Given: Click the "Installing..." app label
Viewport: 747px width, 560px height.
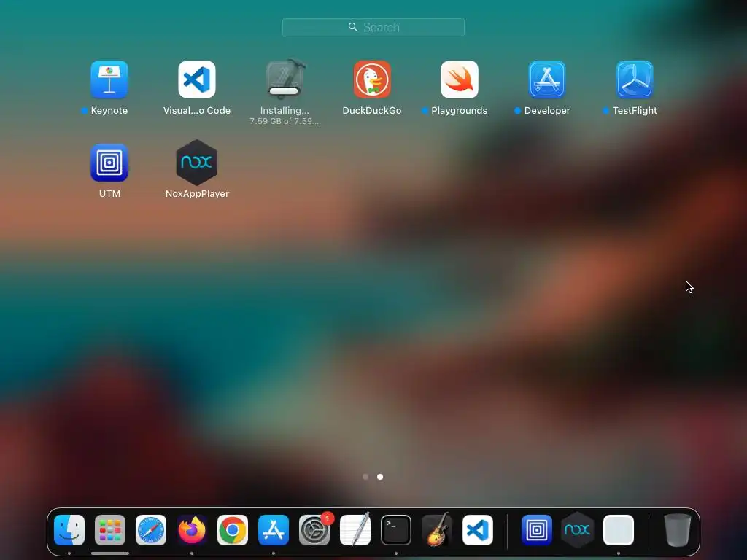Looking at the screenshot, I should coord(285,111).
